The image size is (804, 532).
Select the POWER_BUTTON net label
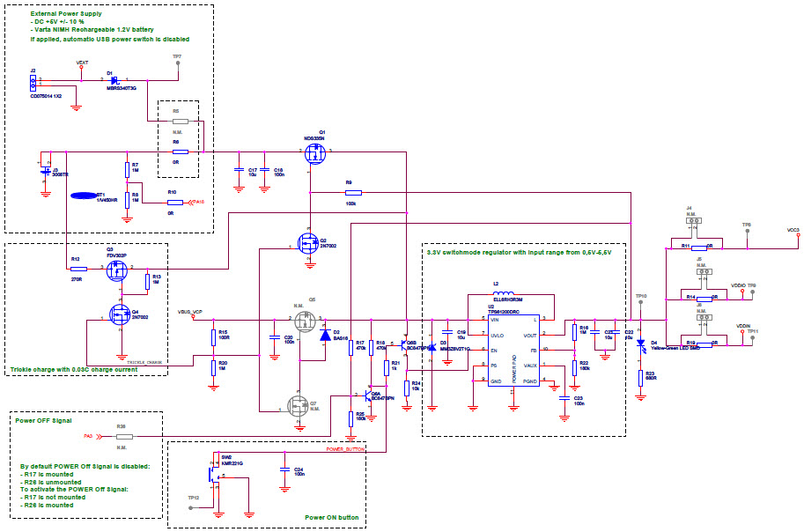(345, 449)
